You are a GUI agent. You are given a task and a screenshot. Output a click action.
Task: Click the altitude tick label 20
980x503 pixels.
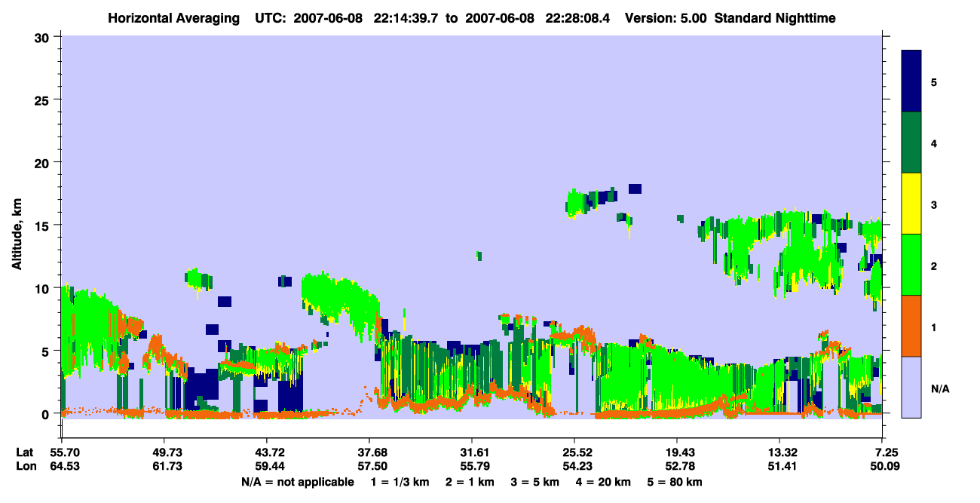(x=44, y=162)
